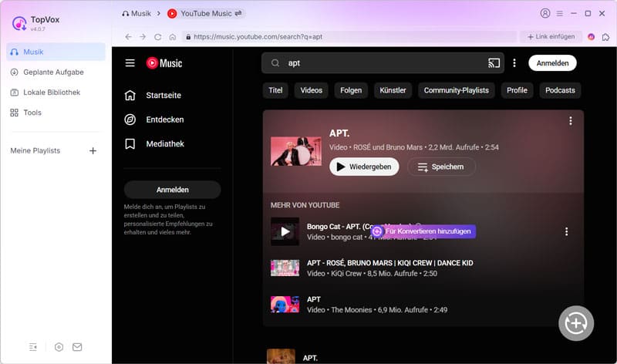Add a new playlist with the plus icon
The width and height of the screenshot is (617, 364).
click(93, 150)
